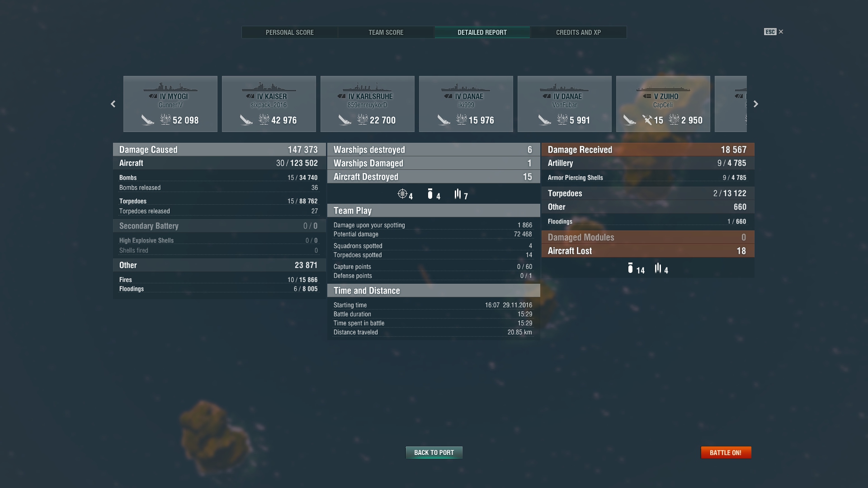This screenshot has width=868, height=488.
Task: Select the V Zuiho ship card
Action: click(x=663, y=104)
